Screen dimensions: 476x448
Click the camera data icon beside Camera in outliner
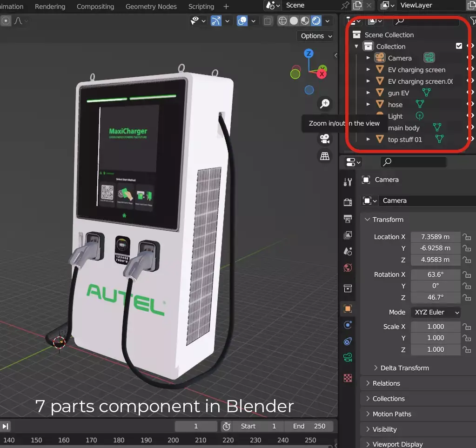coord(429,57)
